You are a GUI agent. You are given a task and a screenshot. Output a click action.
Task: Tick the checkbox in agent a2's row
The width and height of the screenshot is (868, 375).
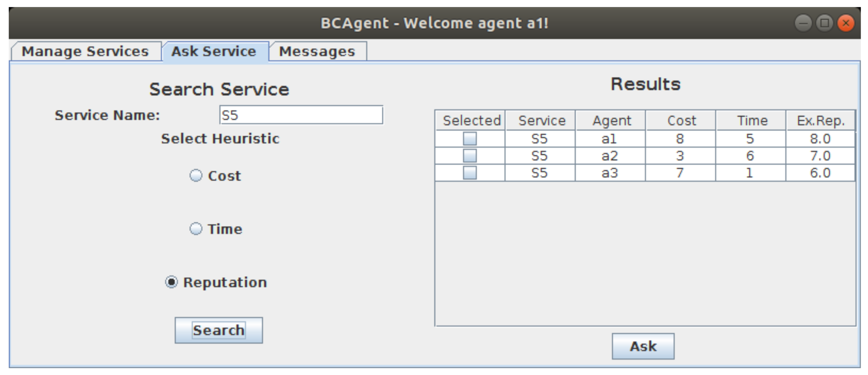470,156
